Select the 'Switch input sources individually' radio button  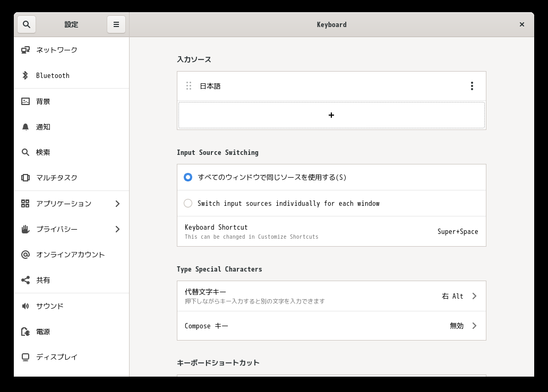pyautogui.click(x=188, y=203)
